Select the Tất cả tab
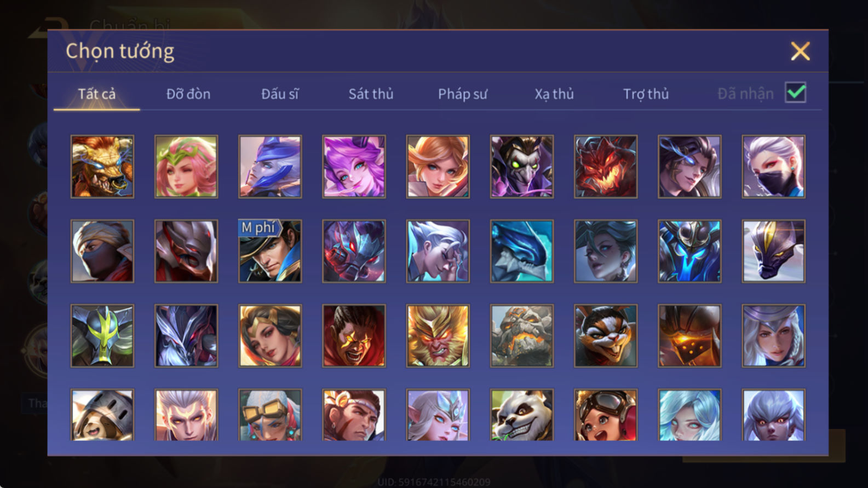 (97, 94)
